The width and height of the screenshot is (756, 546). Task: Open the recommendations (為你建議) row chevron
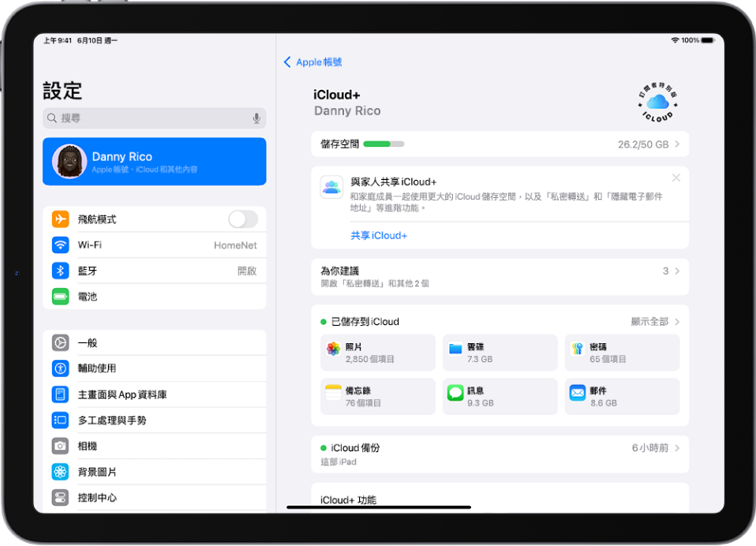coord(677,271)
